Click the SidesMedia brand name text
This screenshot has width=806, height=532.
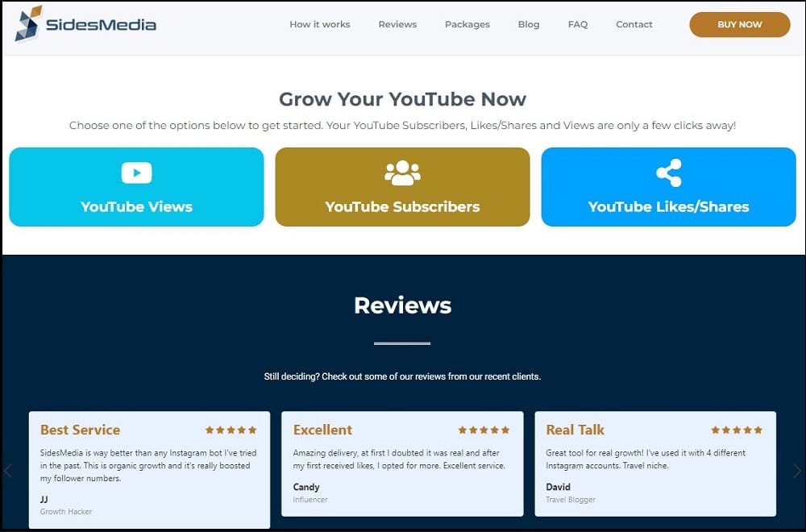101,24
